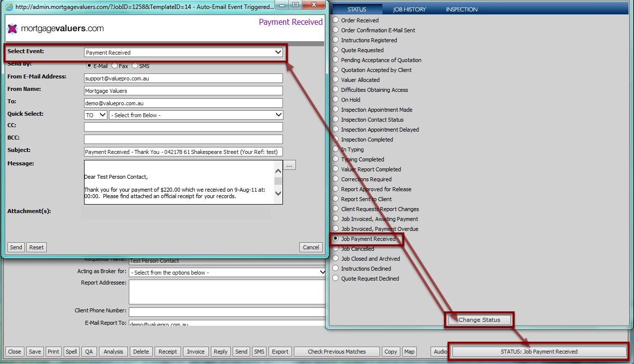The width and height of the screenshot is (634, 364).
Task: Maximize the Auto-Email popup window
Action: point(296,5)
